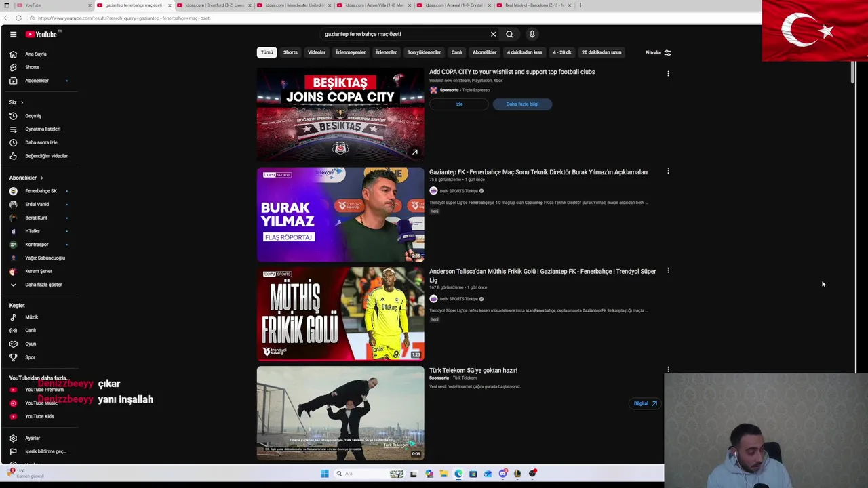
Task: Open Burak Yılmaz'ın Açıklamaları video title
Action: pyautogui.click(x=538, y=172)
